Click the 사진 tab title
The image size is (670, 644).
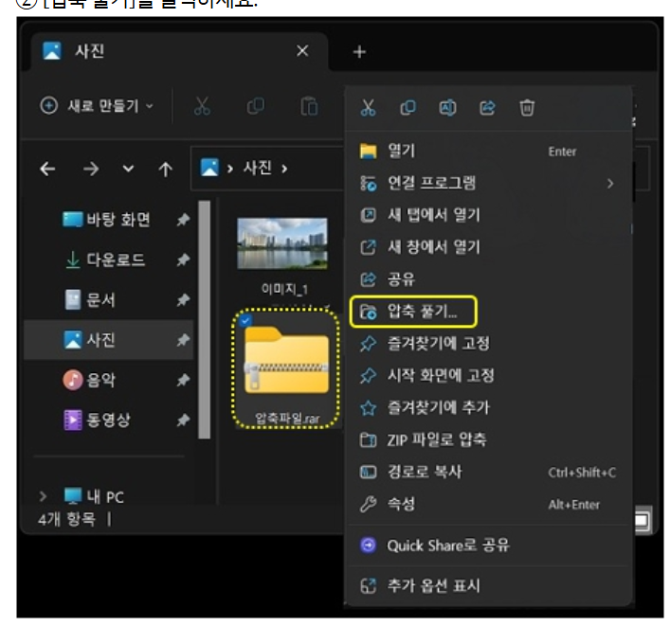pyautogui.click(x=89, y=51)
